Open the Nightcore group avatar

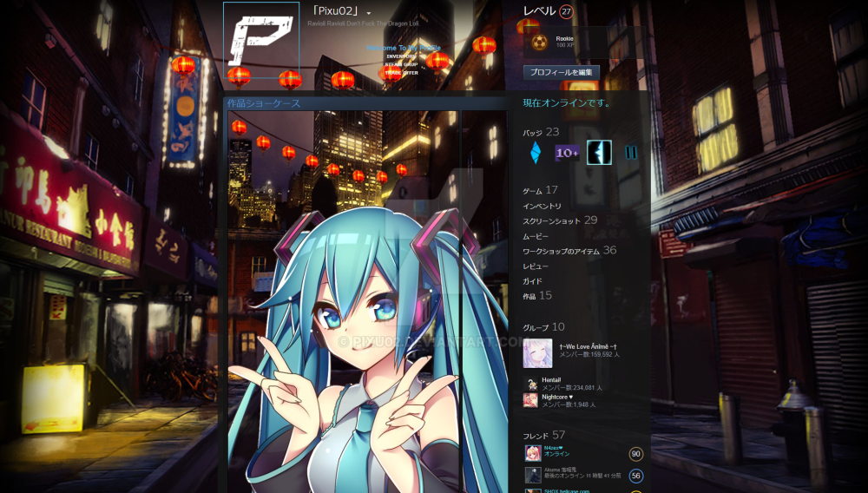coord(530,400)
